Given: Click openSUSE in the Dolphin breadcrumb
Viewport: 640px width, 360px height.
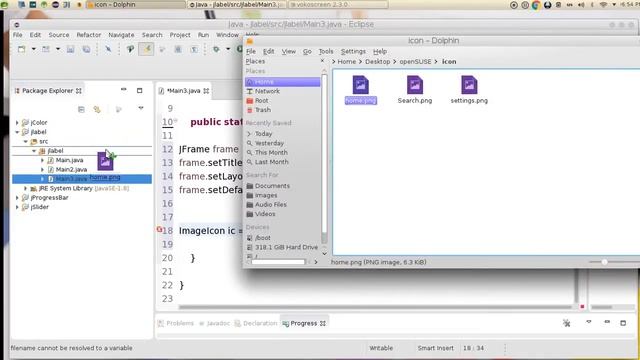Looking at the screenshot, I should [x=415, y=62].
